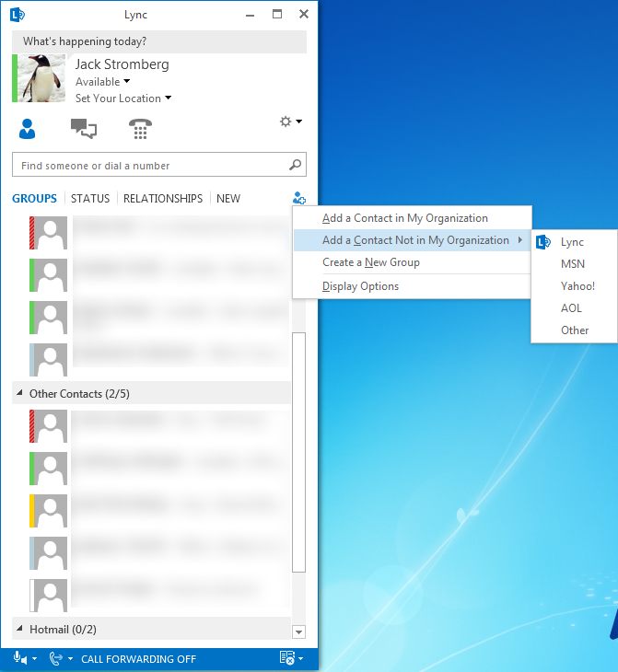Click the conference/meeting status icon in bottom bar
Screen dimensions: 618x672
coord(287,658)
